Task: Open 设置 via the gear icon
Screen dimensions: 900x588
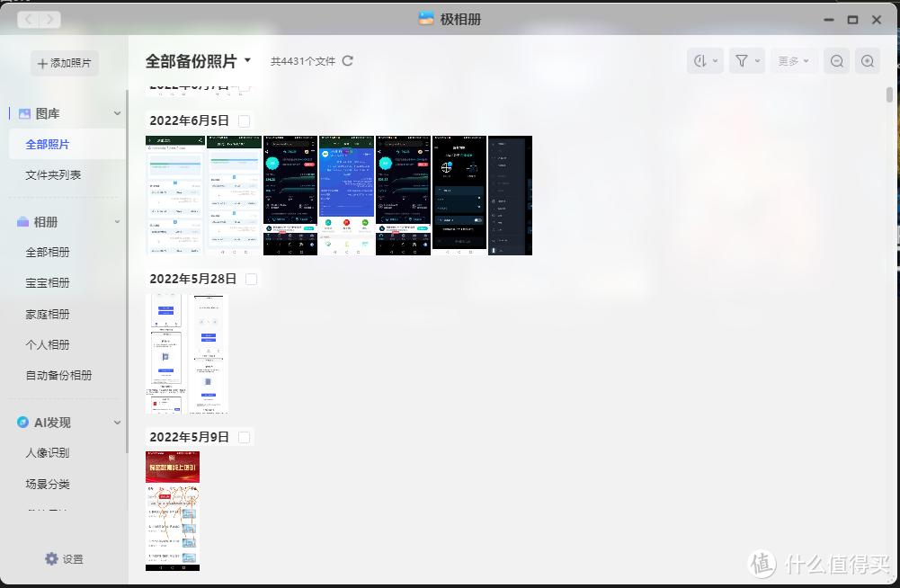Action: click(x=52, y=559)
